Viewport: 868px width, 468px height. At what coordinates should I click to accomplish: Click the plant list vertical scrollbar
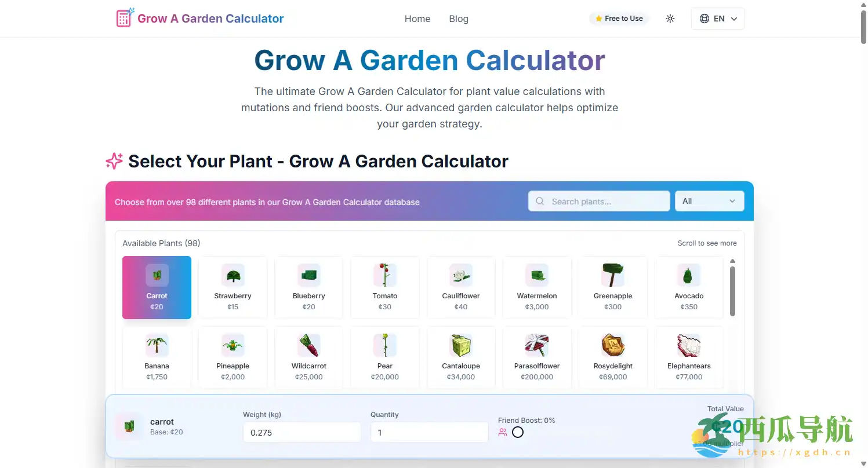tap(732, 291)
